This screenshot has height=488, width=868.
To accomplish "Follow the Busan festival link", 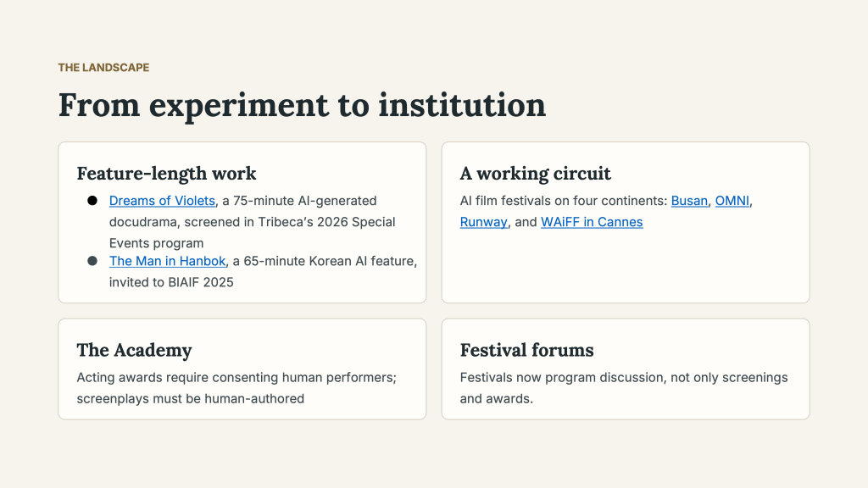I will click(x=689, y=201).
